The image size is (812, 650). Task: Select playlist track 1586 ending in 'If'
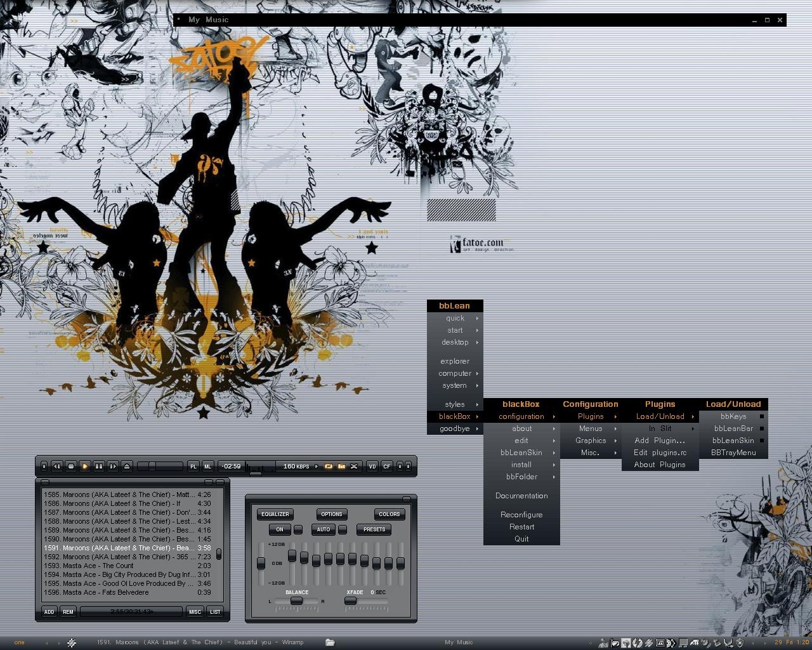128,503
